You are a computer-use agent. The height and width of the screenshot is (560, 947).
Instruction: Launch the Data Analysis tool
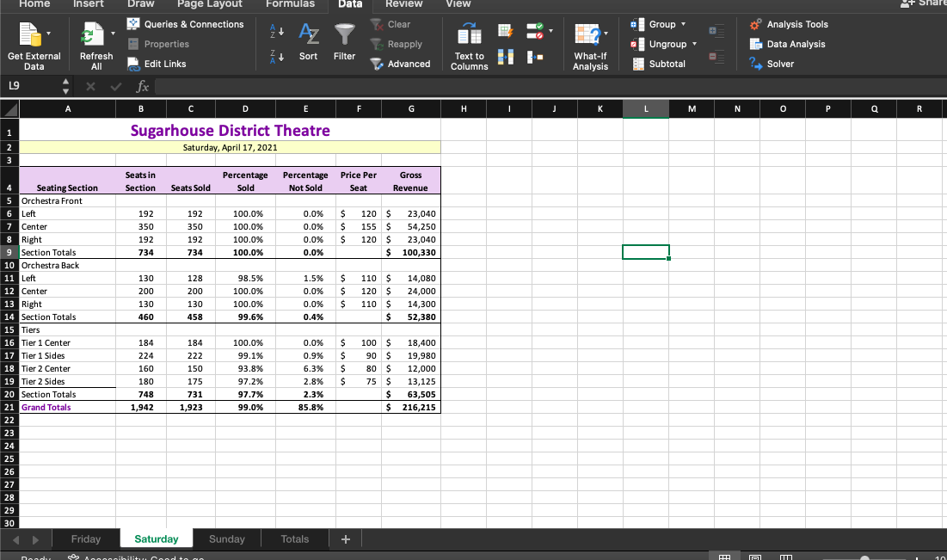pyautogui.click(x=788, y=44)
